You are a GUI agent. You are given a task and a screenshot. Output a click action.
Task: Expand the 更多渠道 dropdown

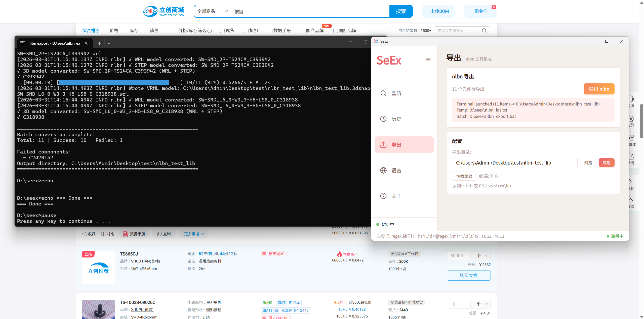pyautogui.click(x=194, y=234)
